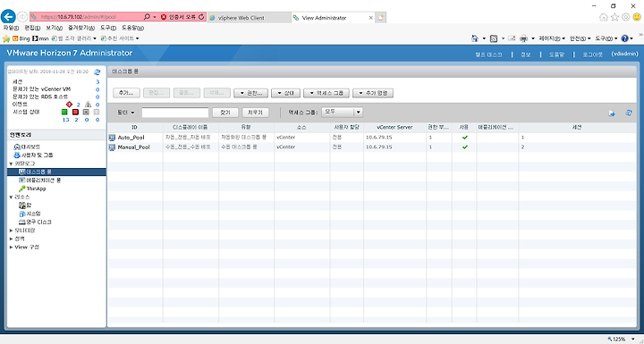644x344 pixels.
Task: Expand the 모니터링 (Monitoring) tree node
Action: coord(11,231)
